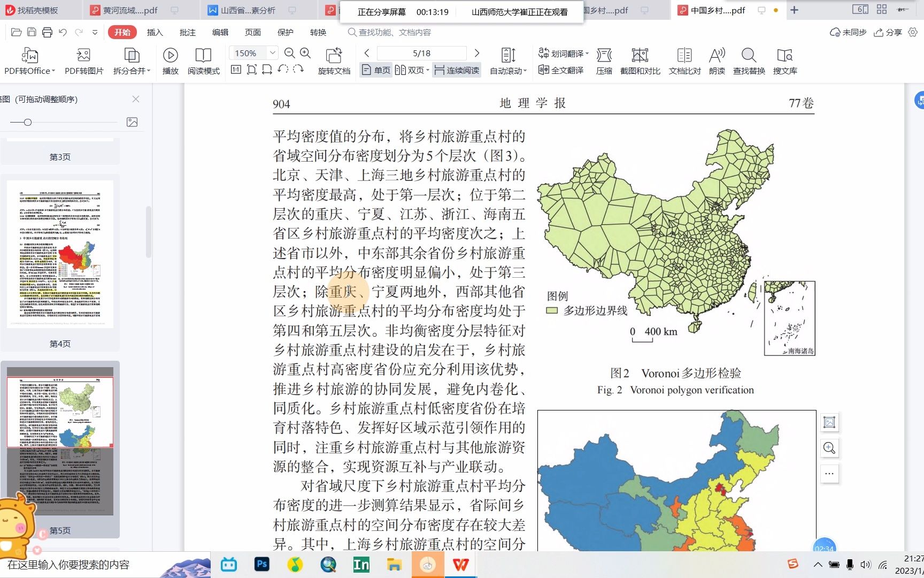Undo the last action

(x=63, y=33)
